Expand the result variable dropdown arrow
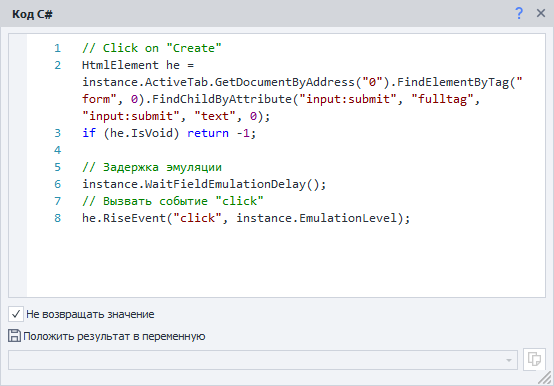 click(x=508, y=360)
